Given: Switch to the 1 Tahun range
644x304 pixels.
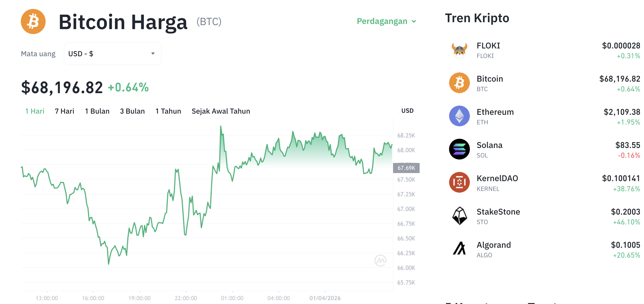Looking at the screenshot, I should pyautogui.click(x=168, y=111).
